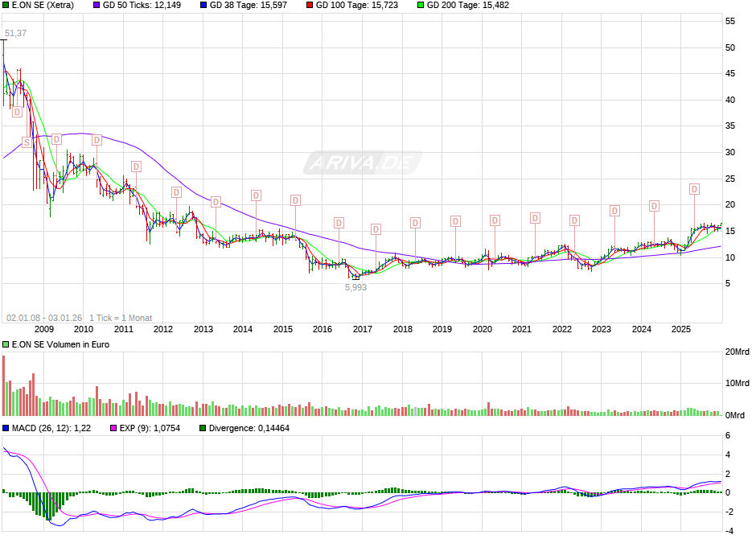
Task: Click the D dividend marker in 2011
Action: click(137, 167)
